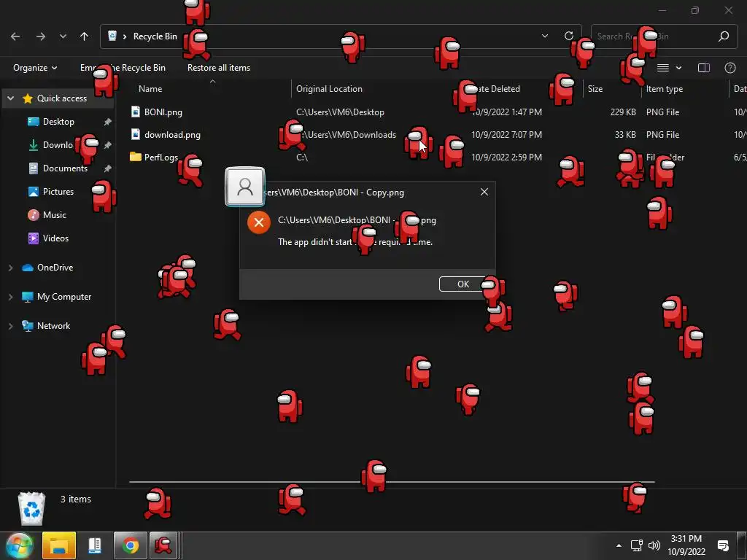Select the BONI.png file

(163, 112)
